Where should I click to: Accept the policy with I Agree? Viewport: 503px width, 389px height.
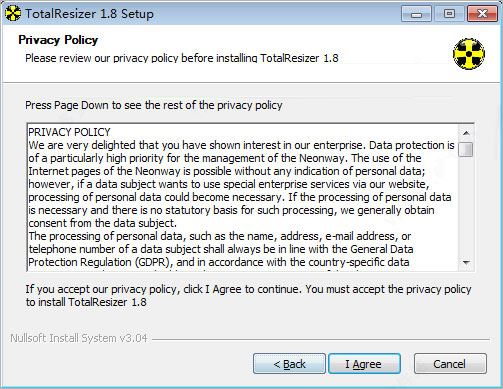click(x=364, y=364)
